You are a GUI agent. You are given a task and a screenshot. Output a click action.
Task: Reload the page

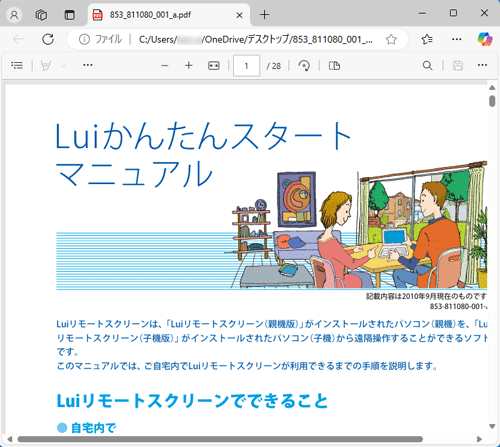tap(48, 39)
